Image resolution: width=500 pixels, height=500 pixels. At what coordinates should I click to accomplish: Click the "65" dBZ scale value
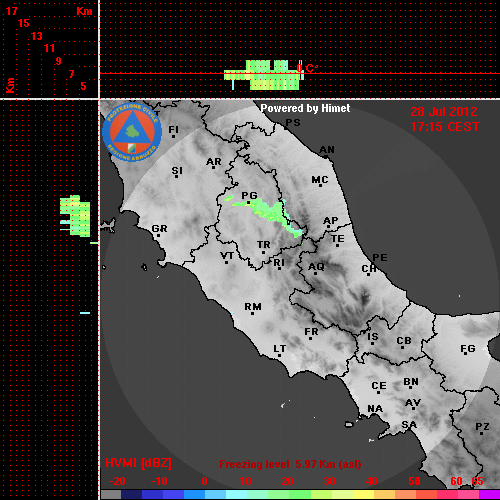point(477,481)
